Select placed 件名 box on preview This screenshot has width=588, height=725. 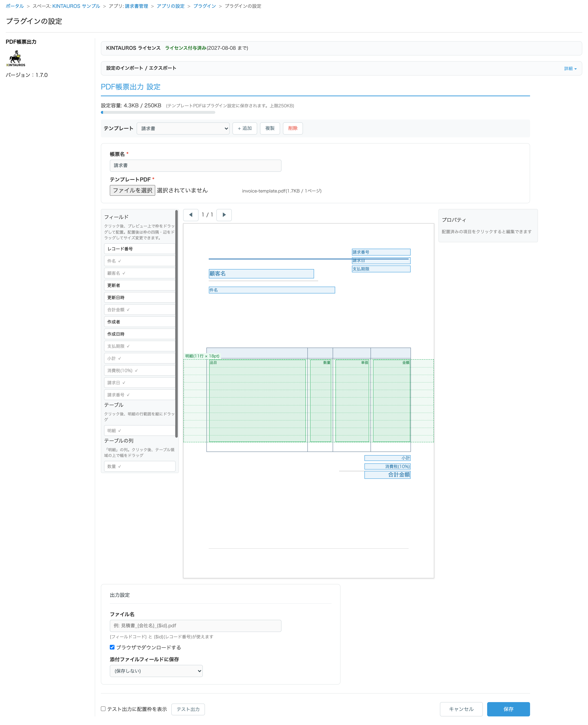272,290
